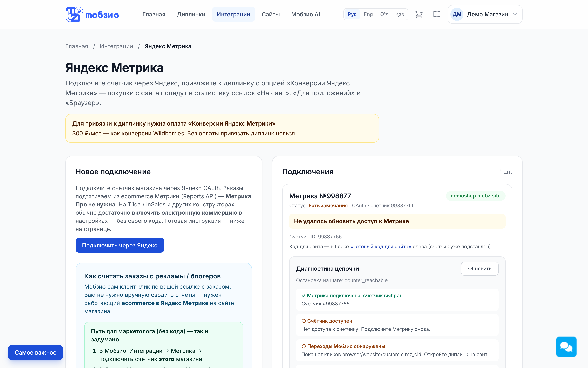Open the shopping cart icon
Image resolution: width=588 pixels, height=368 pixels.
(x=419, y=14)
